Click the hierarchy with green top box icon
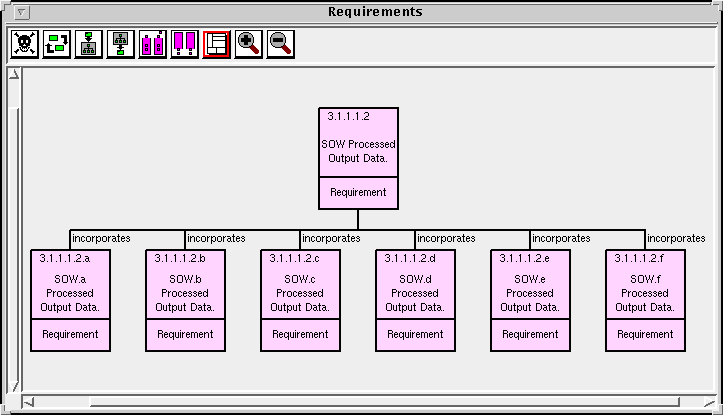Viewport: 723px width, 415px height. pos(89,44)
